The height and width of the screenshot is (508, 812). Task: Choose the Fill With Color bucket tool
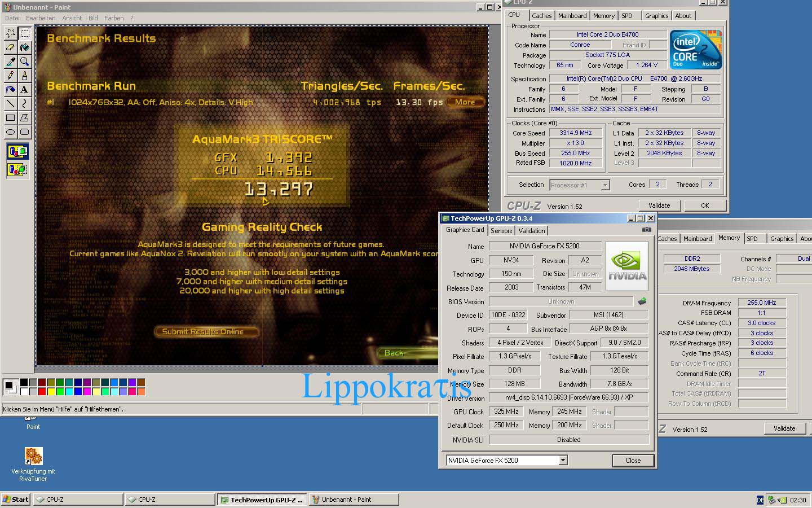(x=24, y=47)
